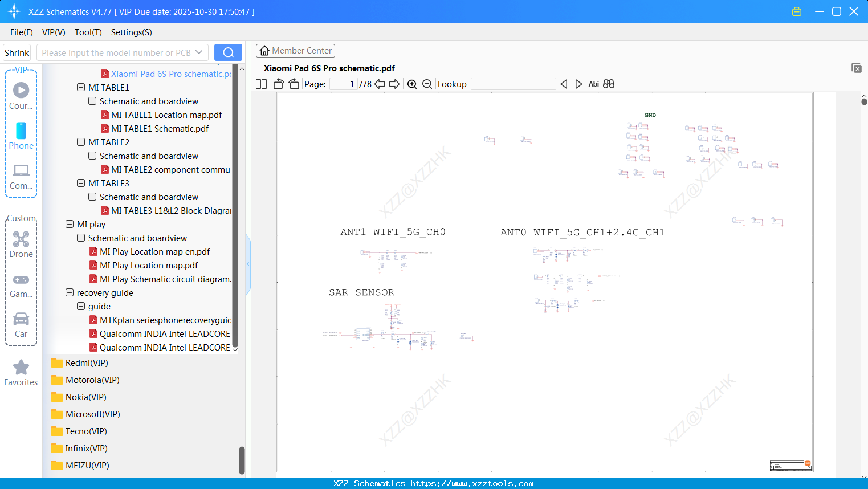Go to the next page arrow
Image resolution: width=868 pixels, height=489 pixels.
coord(394,84)
